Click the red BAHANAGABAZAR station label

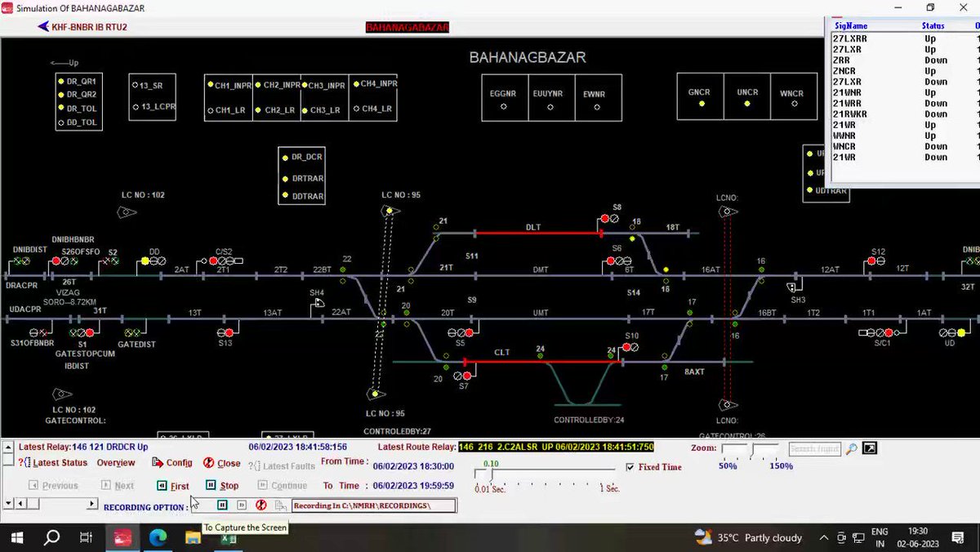pyautogui.click(x=408, y=27)
